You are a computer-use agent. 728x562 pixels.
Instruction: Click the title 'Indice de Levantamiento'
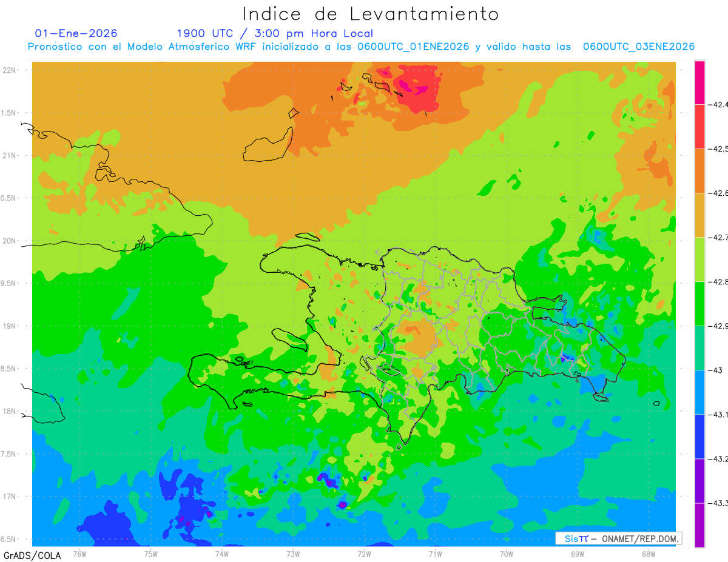(x=371, y=13)
